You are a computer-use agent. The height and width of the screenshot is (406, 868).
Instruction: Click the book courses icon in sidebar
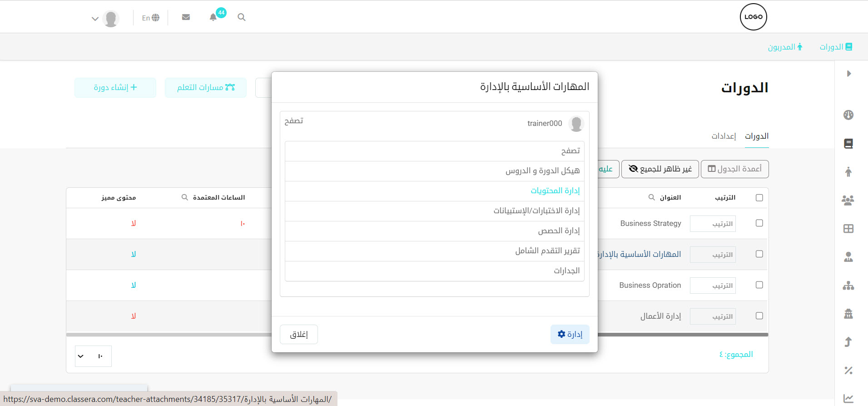coord(848,144)
